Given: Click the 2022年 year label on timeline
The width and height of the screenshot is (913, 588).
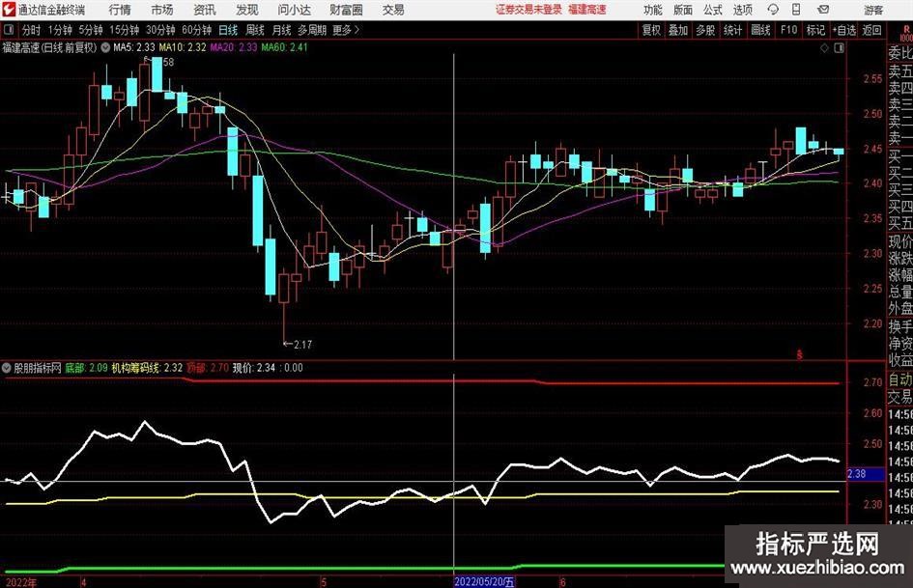Looking at the screenshot, I should [x=21, y=582].
